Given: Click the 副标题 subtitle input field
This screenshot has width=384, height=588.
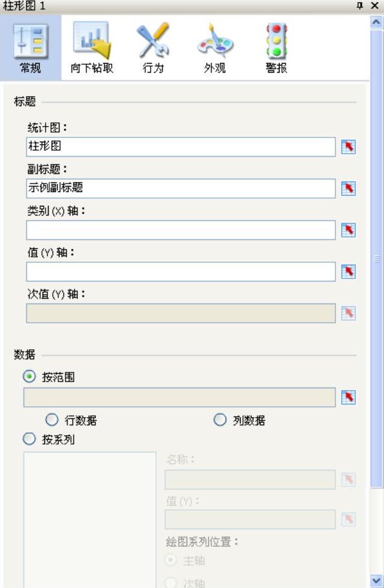Looking at the screenshot, I should pyautogui.click(x=181, y=188).
